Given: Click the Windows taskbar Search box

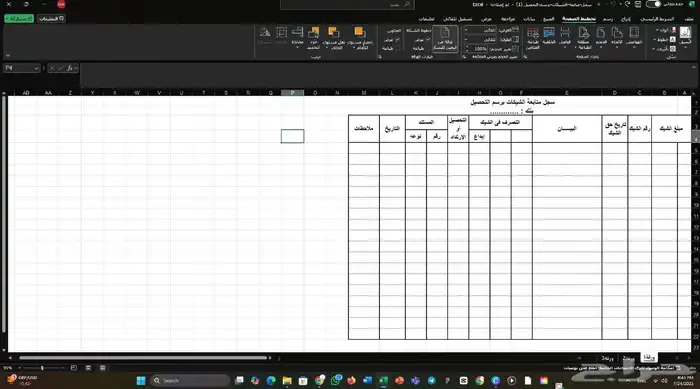Looking at the screenshot, I should (x=190, y=381).
